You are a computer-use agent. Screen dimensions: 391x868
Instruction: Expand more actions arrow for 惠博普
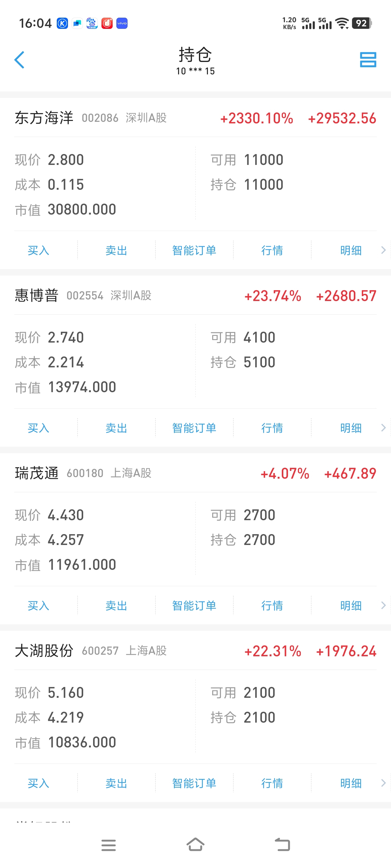(x=383, y=427)
